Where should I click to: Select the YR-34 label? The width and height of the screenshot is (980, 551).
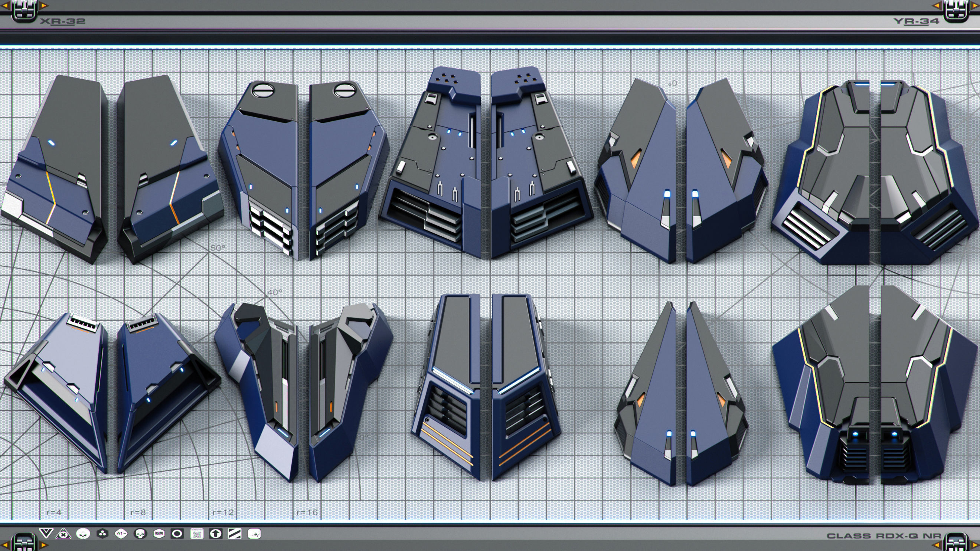coord(916,21)
